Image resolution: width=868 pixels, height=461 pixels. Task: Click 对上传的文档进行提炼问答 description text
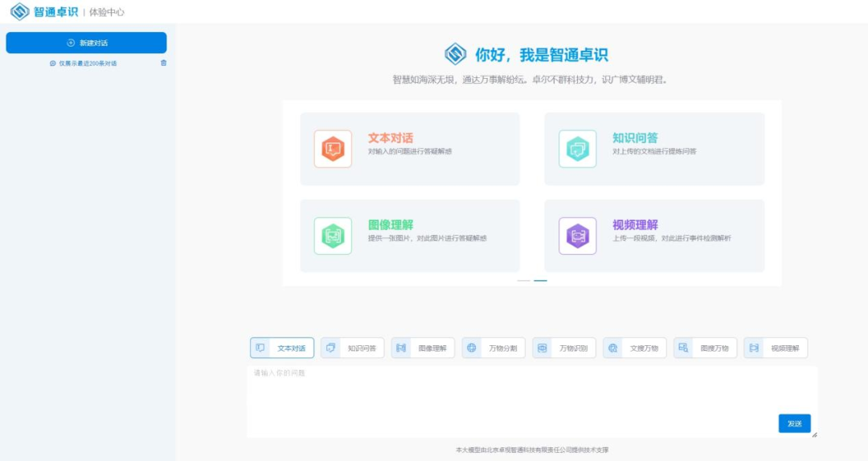(x=654, y=151)
